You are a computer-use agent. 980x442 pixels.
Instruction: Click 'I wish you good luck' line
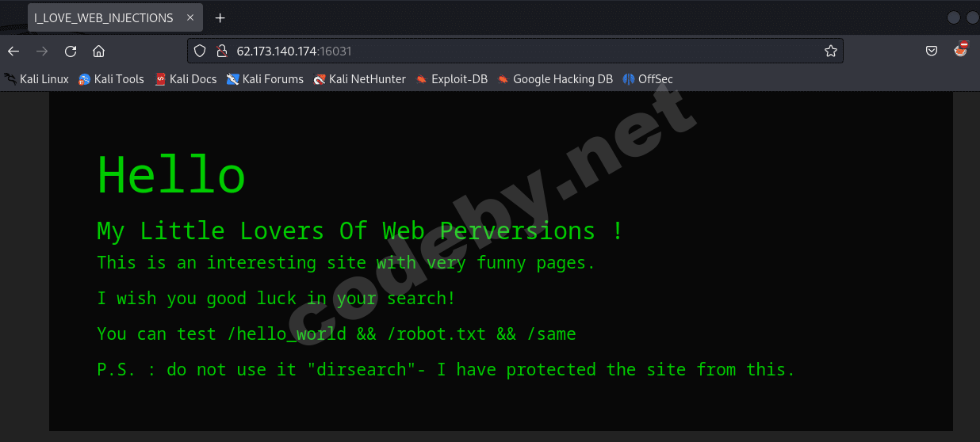[x=276, y=299]
